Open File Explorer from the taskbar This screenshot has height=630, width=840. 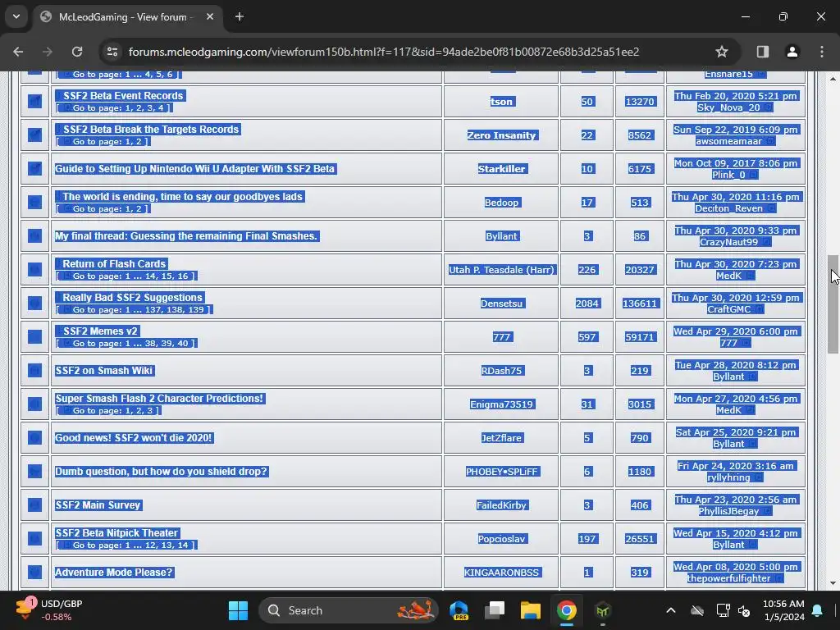click(x=531, y=610)
